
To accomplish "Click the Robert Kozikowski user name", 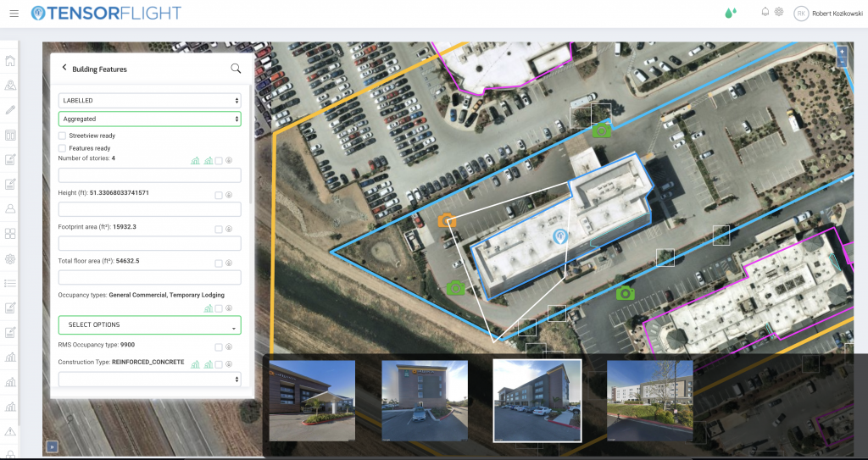I will click(x=837, y=14).
